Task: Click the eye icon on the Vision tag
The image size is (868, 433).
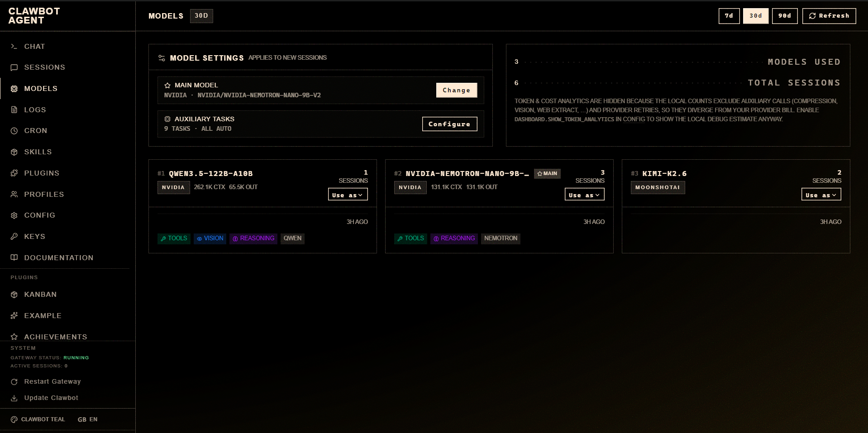Action: (x=199, y=238)
